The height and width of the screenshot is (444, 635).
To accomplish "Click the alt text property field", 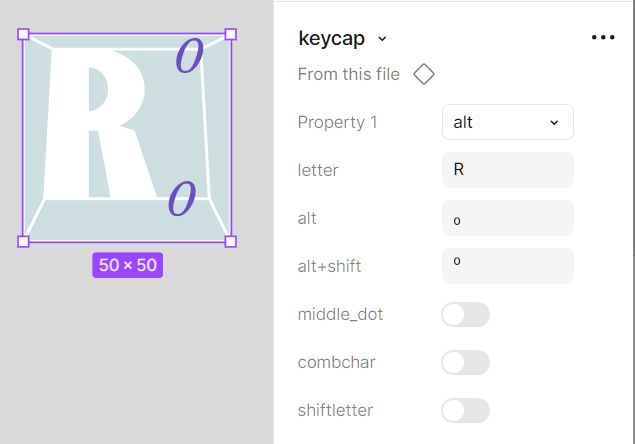I will [508, 218].
